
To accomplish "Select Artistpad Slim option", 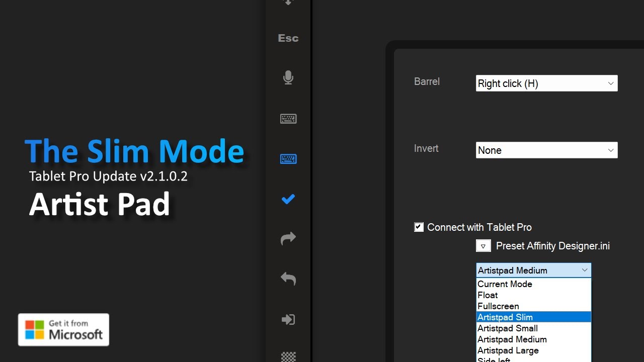I will [533, 317].
